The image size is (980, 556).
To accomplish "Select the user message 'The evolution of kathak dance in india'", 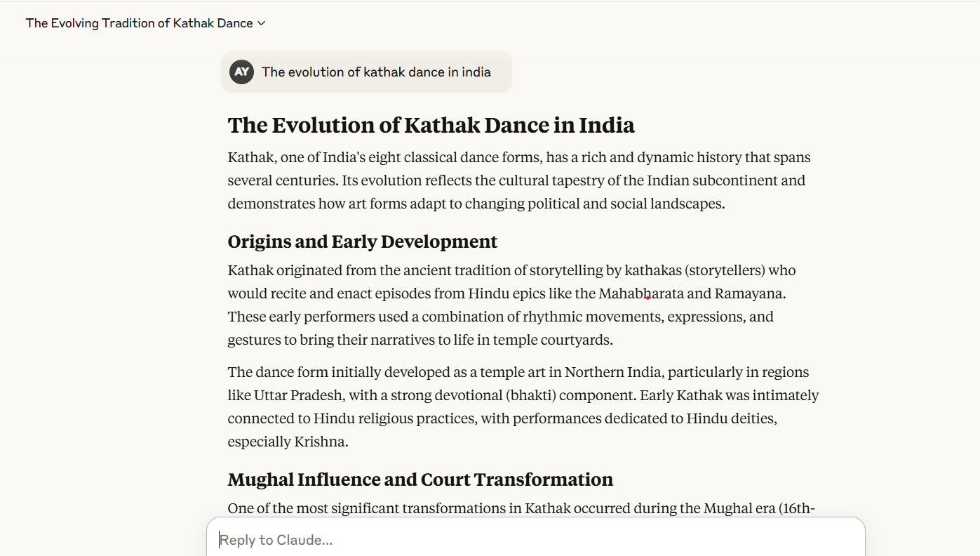I will pos(376,72).
